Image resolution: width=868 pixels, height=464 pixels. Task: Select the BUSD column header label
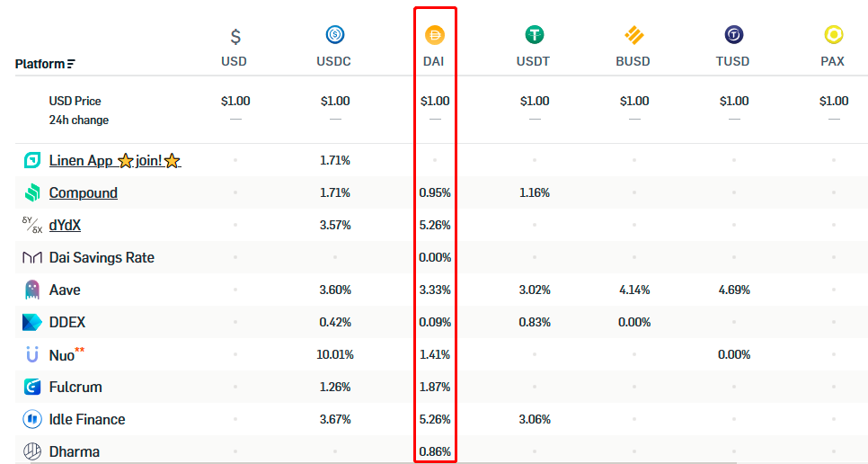point(633,61)
